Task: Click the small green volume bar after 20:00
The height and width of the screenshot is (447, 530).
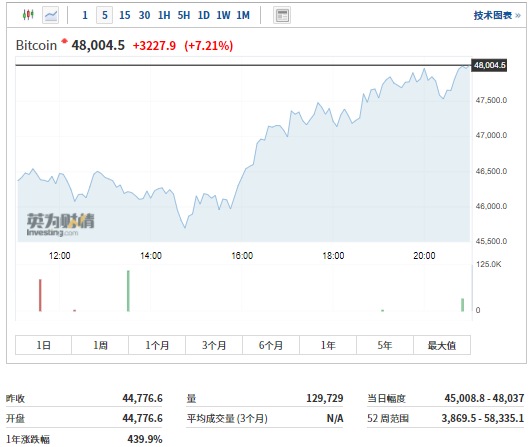Action: pos(462,305)
